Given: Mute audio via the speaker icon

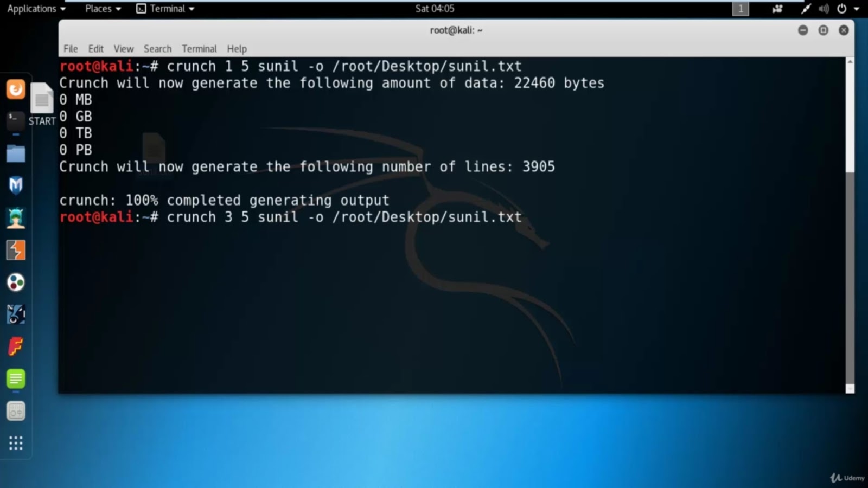Looking at the screenshot, I should click(824, 8).
